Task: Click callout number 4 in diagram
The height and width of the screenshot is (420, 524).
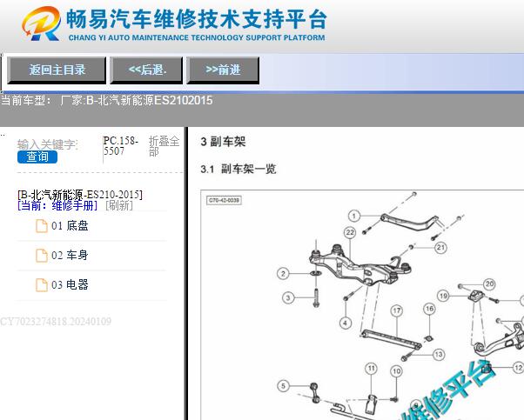Action: point(346,323)
